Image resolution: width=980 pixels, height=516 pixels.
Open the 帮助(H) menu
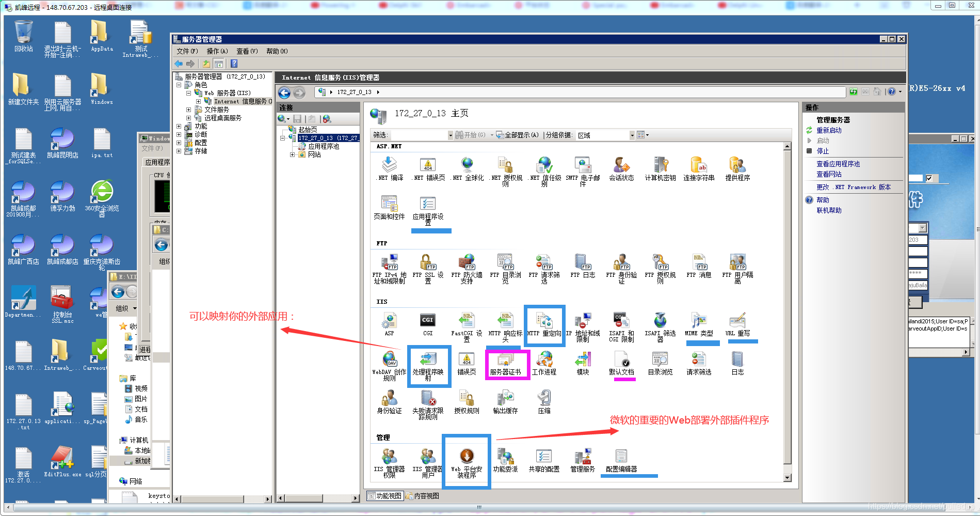277,51
